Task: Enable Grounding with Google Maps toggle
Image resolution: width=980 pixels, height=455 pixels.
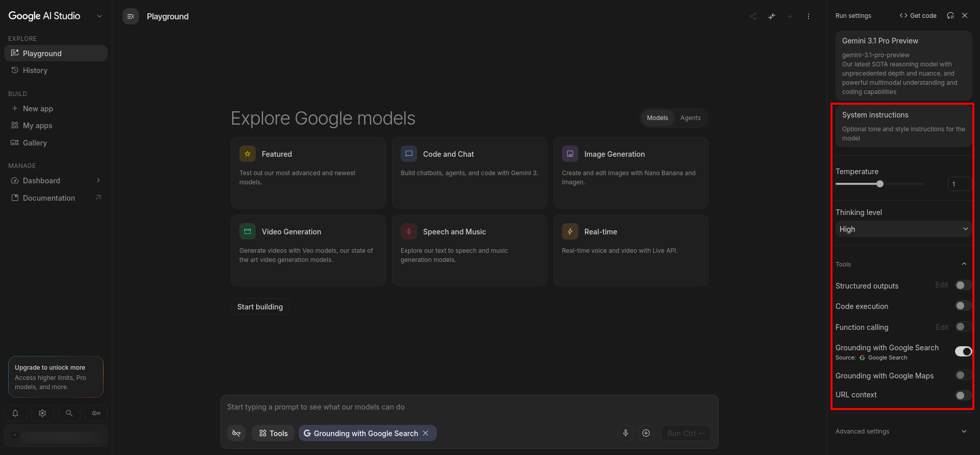Action: tap(963, 375)
